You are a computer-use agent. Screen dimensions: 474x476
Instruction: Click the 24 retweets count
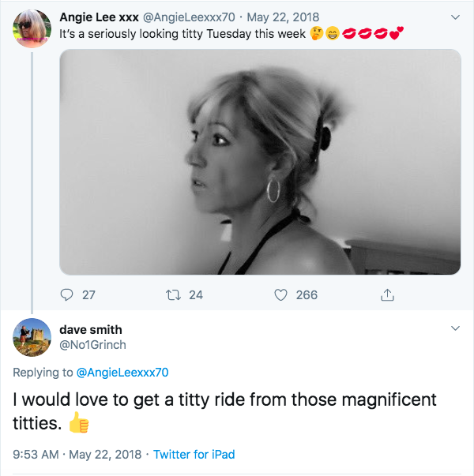pyautogui.click(x=196, y=295)
